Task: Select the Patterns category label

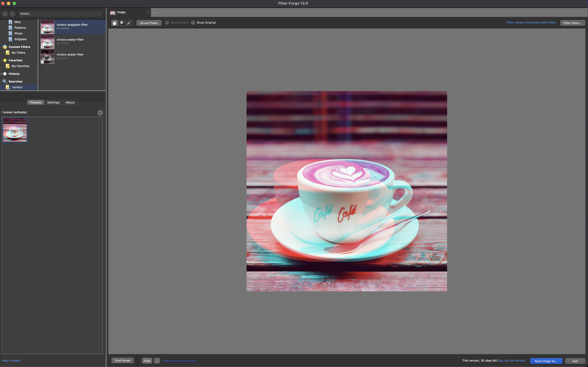Action: tap(20, 28)
